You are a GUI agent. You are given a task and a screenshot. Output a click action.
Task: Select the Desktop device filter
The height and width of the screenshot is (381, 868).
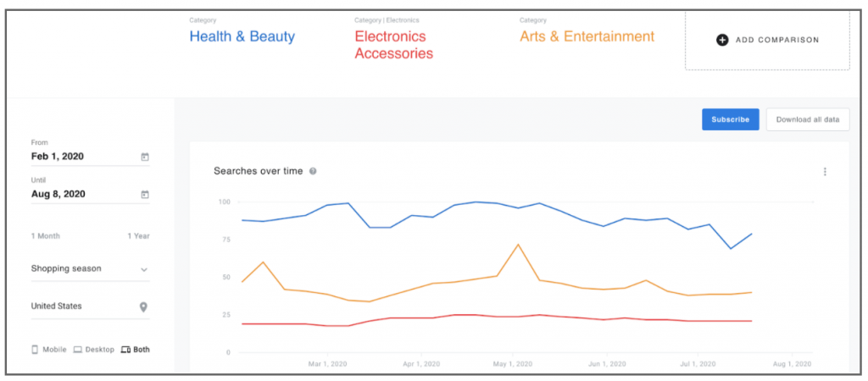pyautogui.click(x=92, y=349)
